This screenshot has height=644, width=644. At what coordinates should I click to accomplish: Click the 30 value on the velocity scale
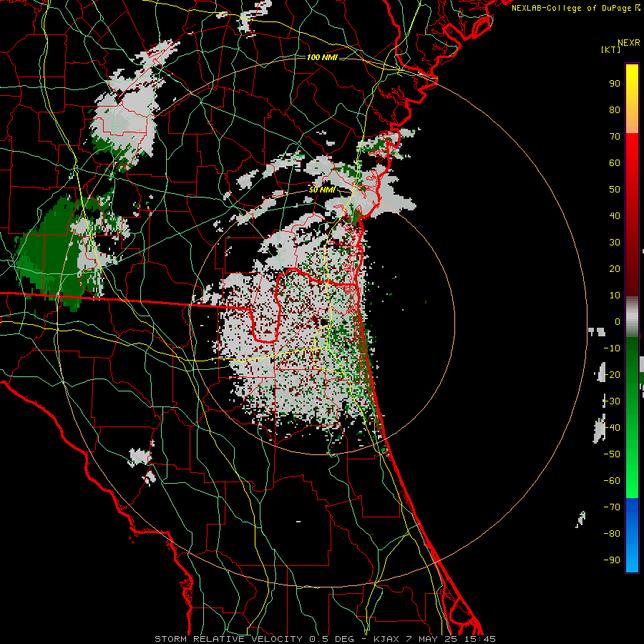615,243
